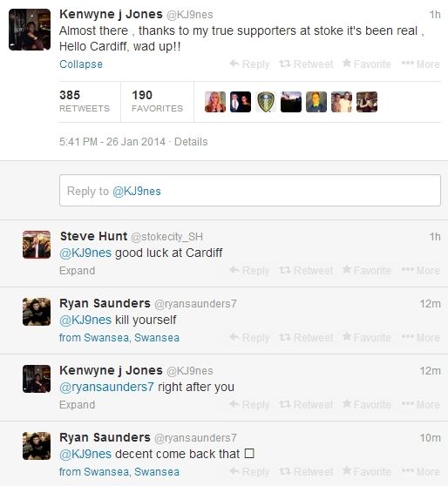Retweet Steve Hunt's 'good luck at Cardiff' reply
Viewport: 448px width, 486px height.
[x=306, y=271]
